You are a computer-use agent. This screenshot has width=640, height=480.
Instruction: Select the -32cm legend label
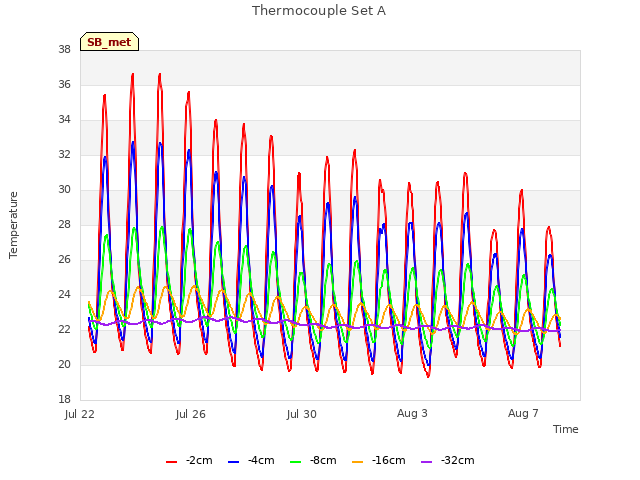click(x=458, y=460)
